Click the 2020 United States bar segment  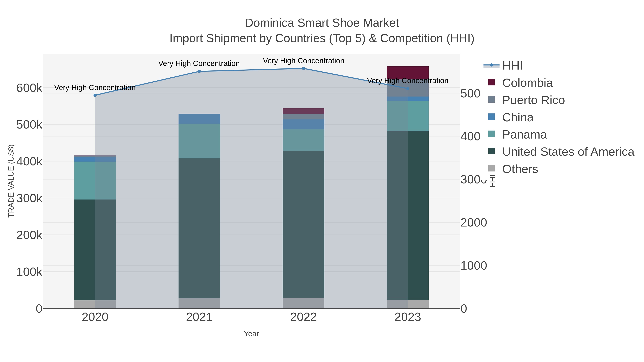95,250
